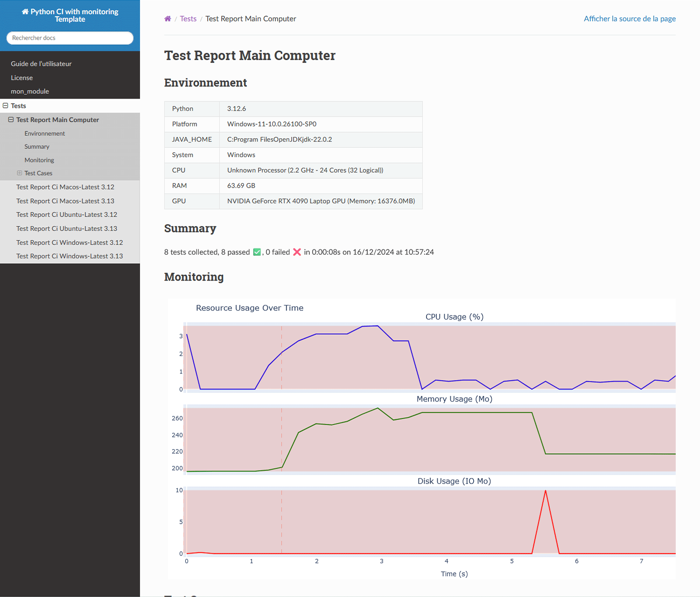The height and width of the screenshot is (597, 700).
Task: Collapse the Test Report Main Computer item
Action: [11, 120]
